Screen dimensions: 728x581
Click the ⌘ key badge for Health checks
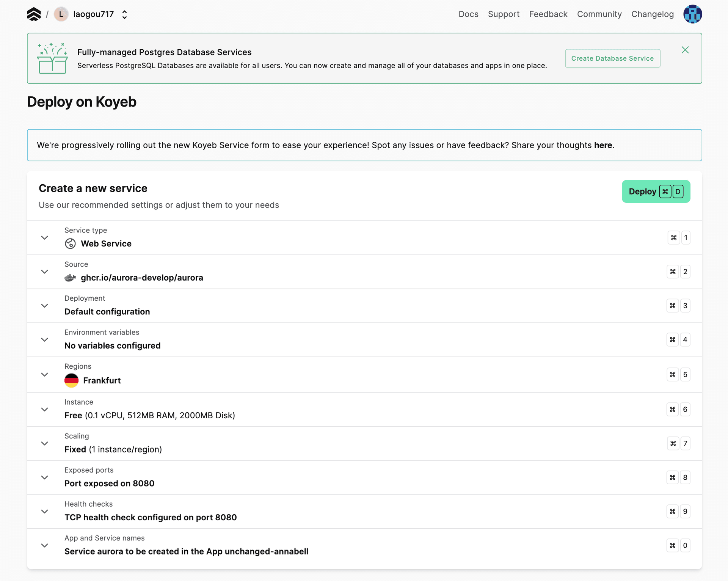click(673, 512)
